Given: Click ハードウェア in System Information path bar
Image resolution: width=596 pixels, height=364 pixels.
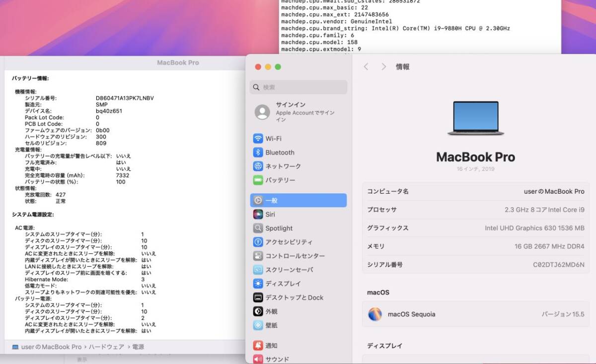Looking at the screenshot, I should 106,347.
